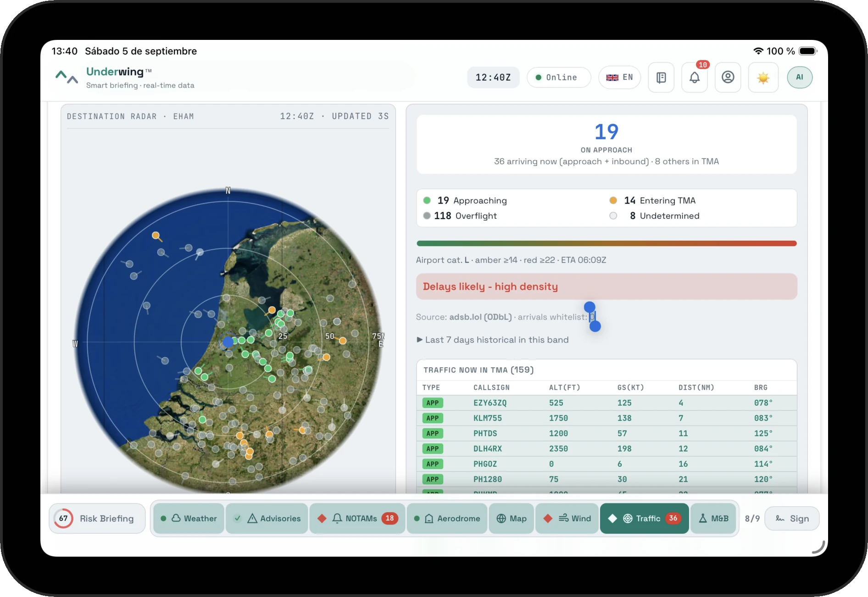The image size is (868, 597).
Task: Click the adsb.lol (ODbL) source text
Action: (480, 317)
